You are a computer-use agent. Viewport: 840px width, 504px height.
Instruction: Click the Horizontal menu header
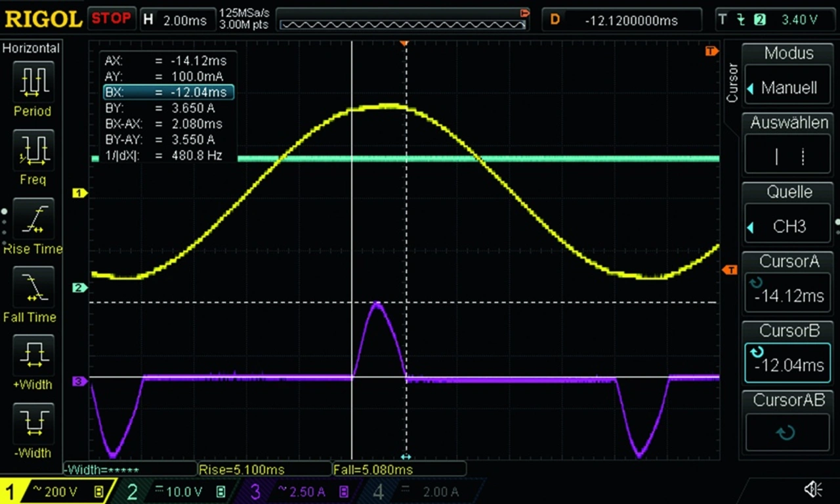point(31,48)
